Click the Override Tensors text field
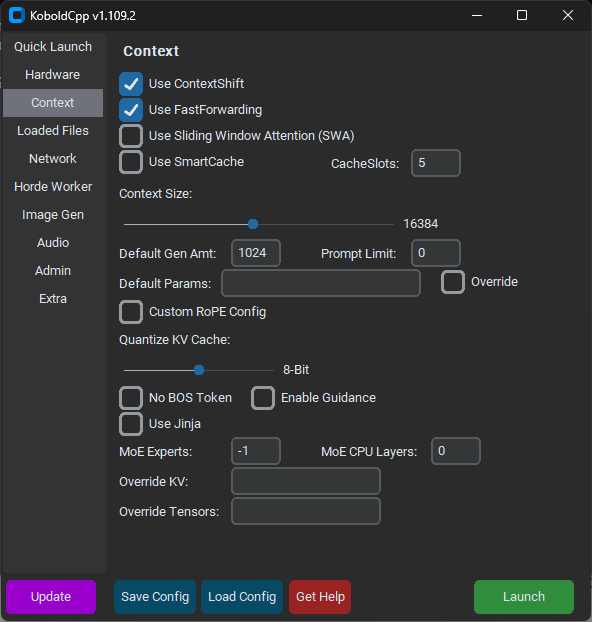The height and width of the screenshot is (622, 592). click(x=306, y=511)
